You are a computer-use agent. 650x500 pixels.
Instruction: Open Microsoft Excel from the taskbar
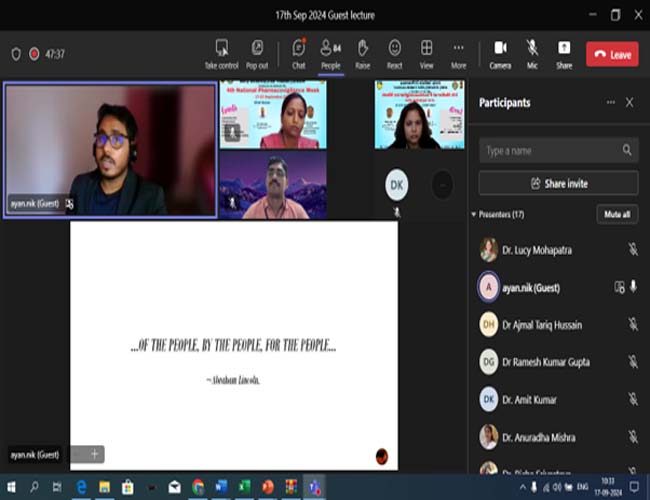[x=245, y=487]
